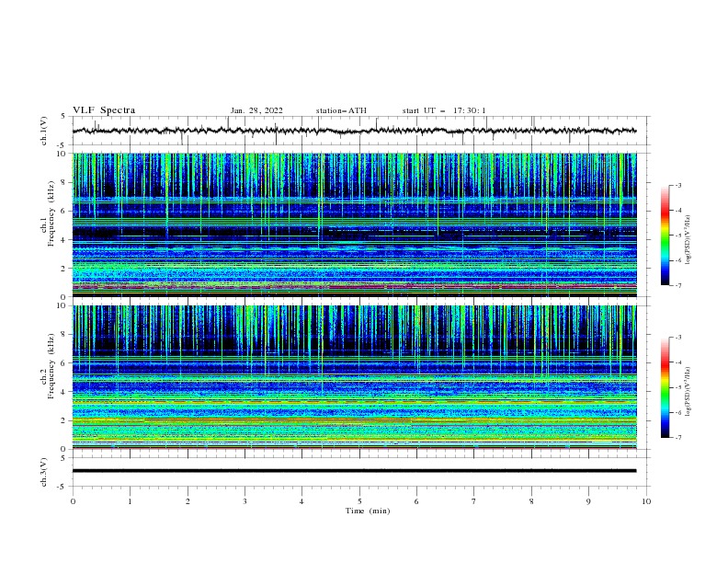Click ch.1 frequency tick label "8"

pyautogui.click(x=64, y=182)
